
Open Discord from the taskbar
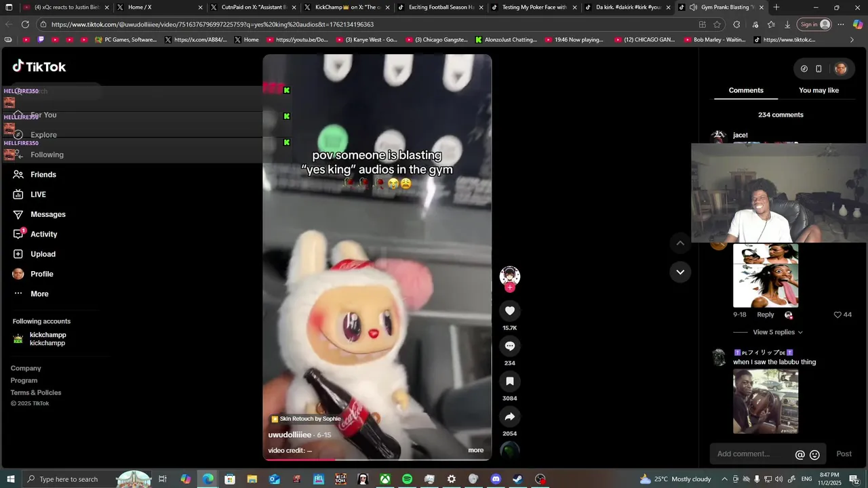496,479
